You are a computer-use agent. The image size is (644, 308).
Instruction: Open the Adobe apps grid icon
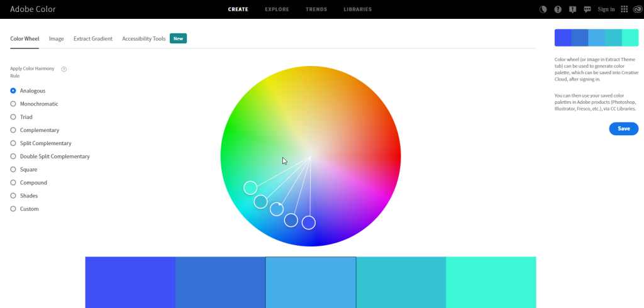(x=625, y=9)
